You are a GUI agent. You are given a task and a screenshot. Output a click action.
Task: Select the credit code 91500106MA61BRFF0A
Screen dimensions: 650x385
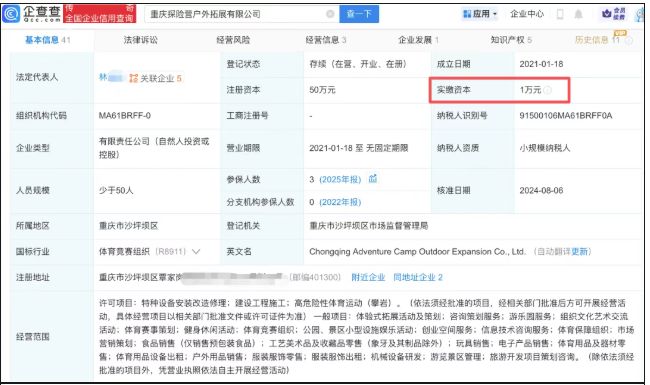tap(565, 116)
